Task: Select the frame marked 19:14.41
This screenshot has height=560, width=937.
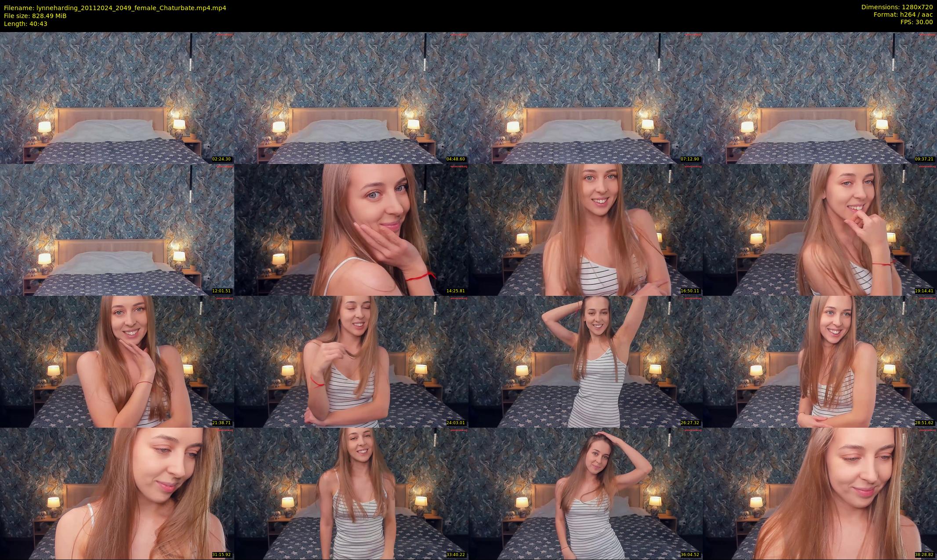Action: [820, 229]
